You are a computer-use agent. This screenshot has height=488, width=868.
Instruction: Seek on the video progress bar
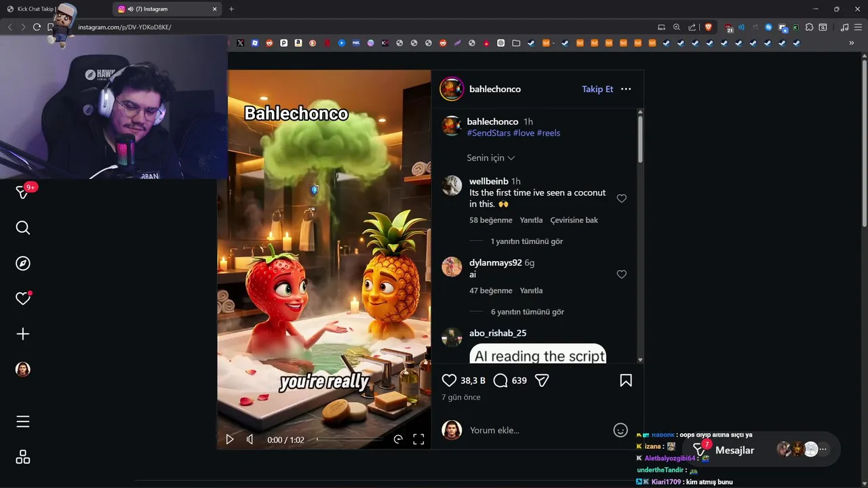(349, 439)
